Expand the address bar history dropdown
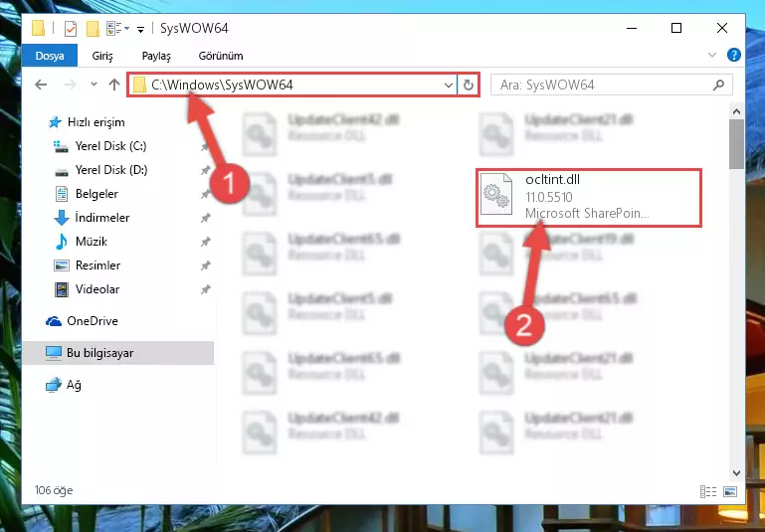This screenshot has width=765, height=532. pos(449,86)
